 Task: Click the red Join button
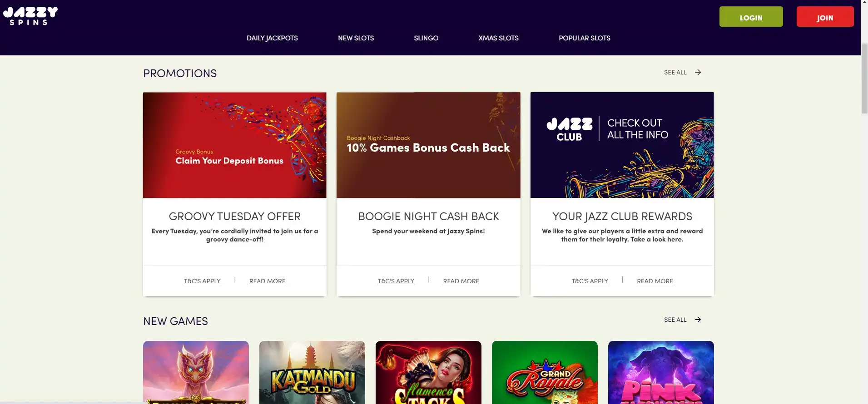click(x=825, y=17)
